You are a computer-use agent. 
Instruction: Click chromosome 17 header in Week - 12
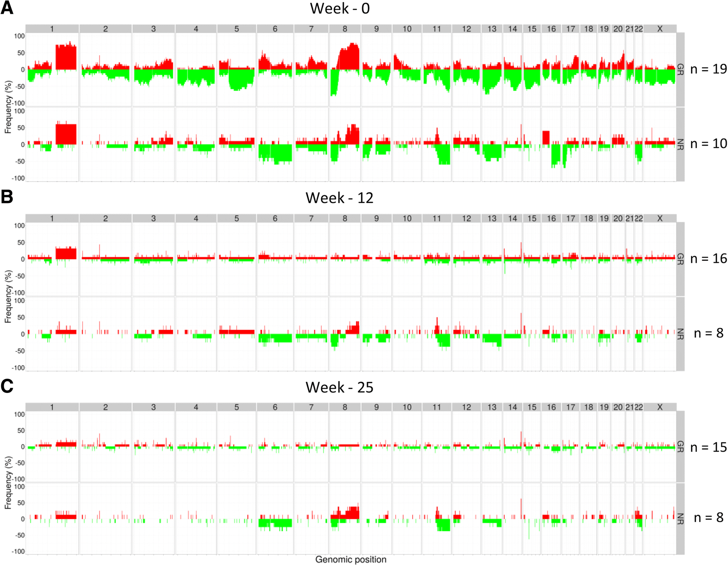(571, 218)
